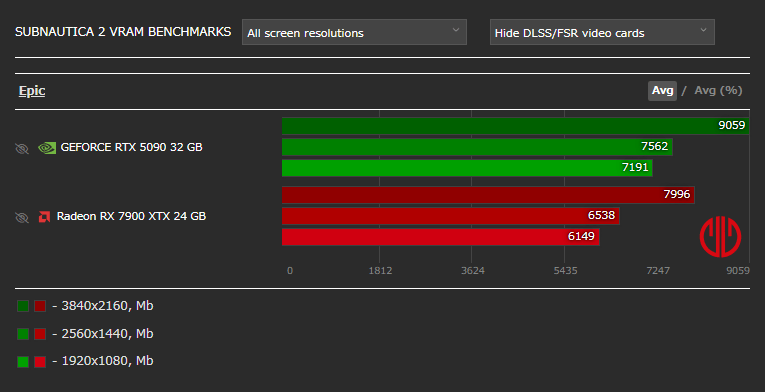Open the All screen resolutions dropdown
Viewport: 765px width, 392px height.
point(354,32)
